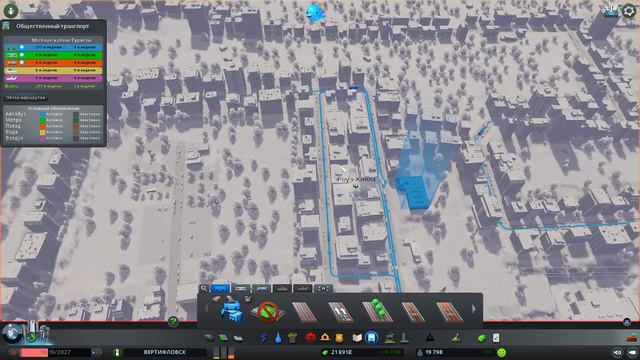Switch to the ship transport tab

(282, 289)
